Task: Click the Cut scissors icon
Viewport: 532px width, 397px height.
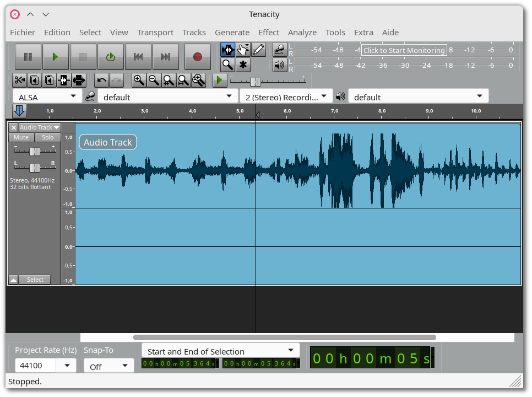Action: tap(19, 80)
